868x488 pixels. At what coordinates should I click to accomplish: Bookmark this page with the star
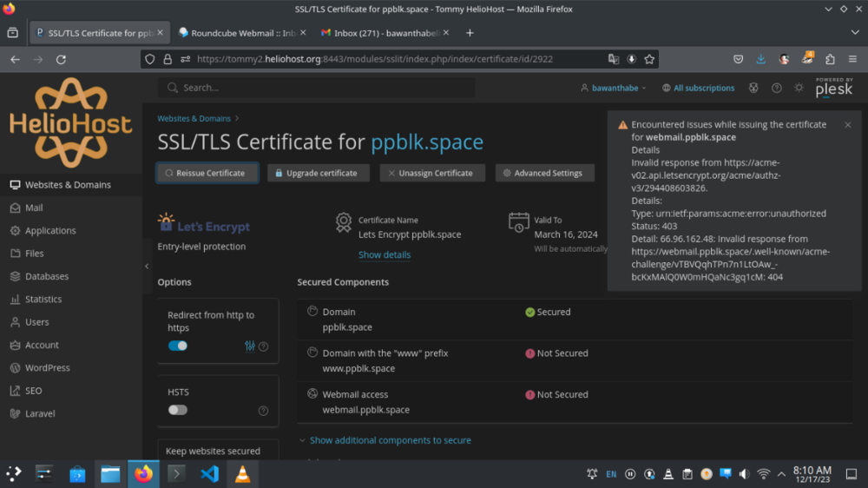(x=649, y=59)
